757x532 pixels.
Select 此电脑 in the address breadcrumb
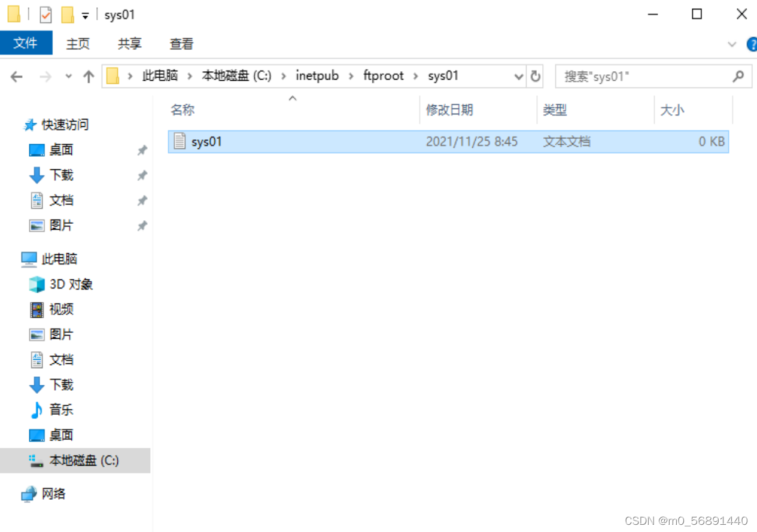(x=160, y=76)
